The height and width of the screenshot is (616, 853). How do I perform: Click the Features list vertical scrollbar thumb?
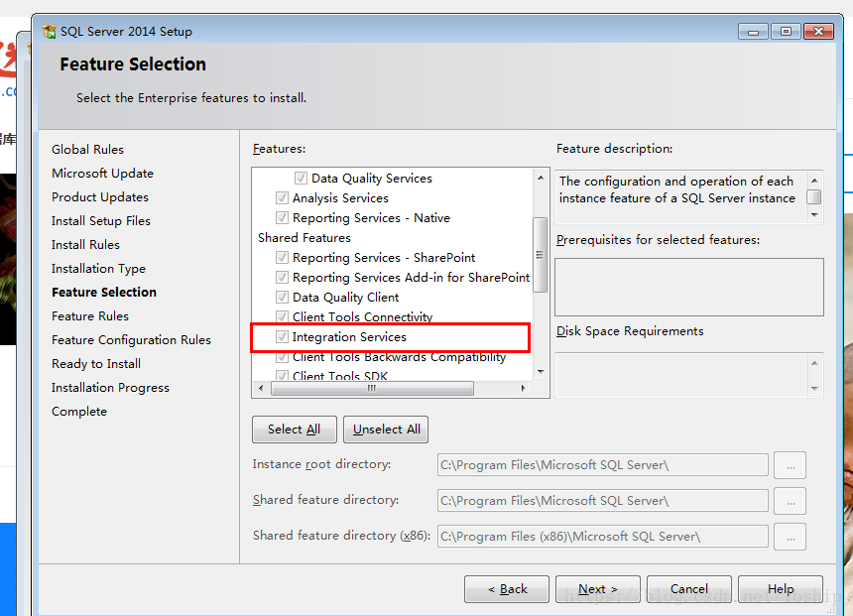tap(541, 255)
